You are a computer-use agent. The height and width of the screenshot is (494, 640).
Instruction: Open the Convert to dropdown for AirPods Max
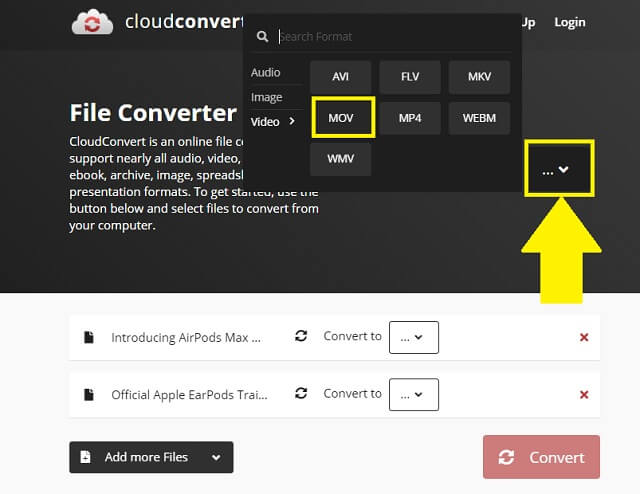pos(414,337)
